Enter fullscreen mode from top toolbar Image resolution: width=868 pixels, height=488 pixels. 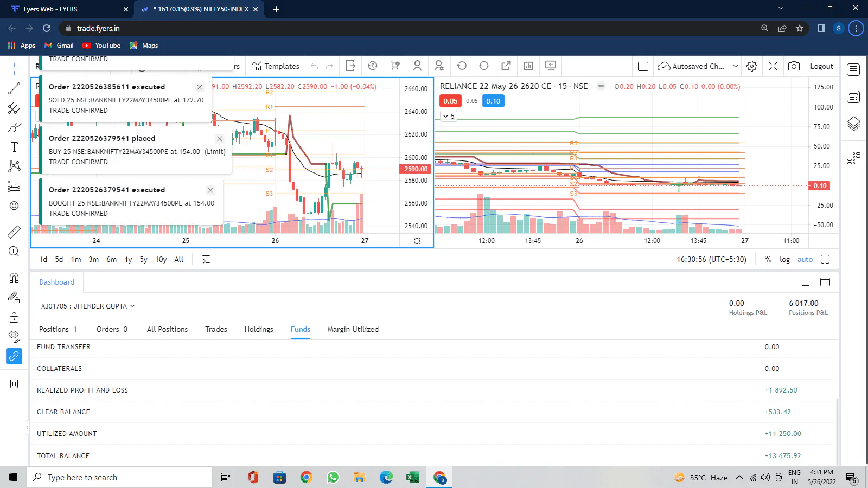click(x=773, y=66)
